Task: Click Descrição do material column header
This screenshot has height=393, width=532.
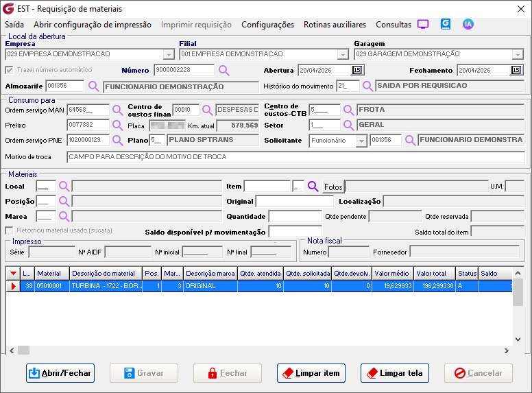Action: (106, 274)
